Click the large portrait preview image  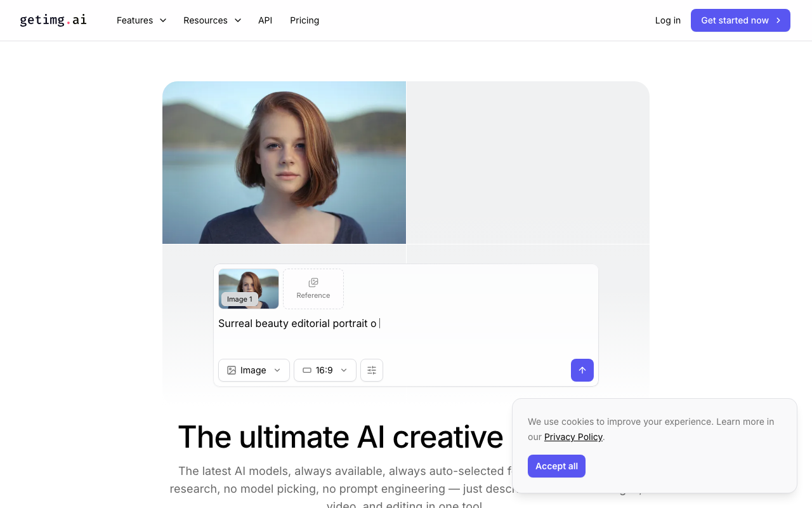[x=284, y=162]
